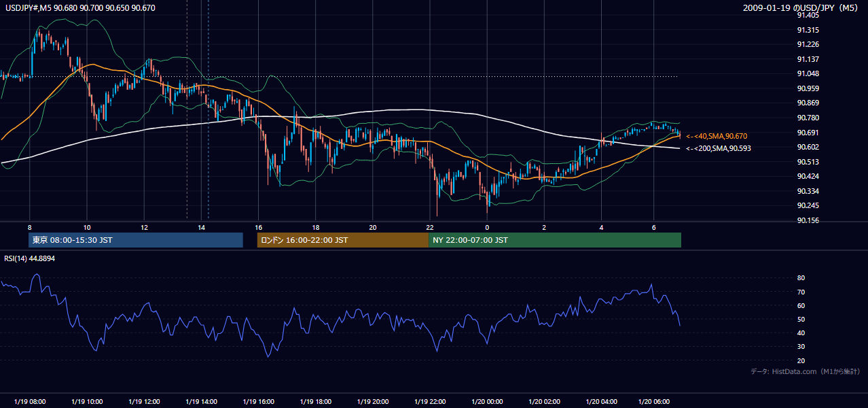Select the NY 22:00-07:00 JST session bar
The image size is (868, 408).
[x=555, y=240]
